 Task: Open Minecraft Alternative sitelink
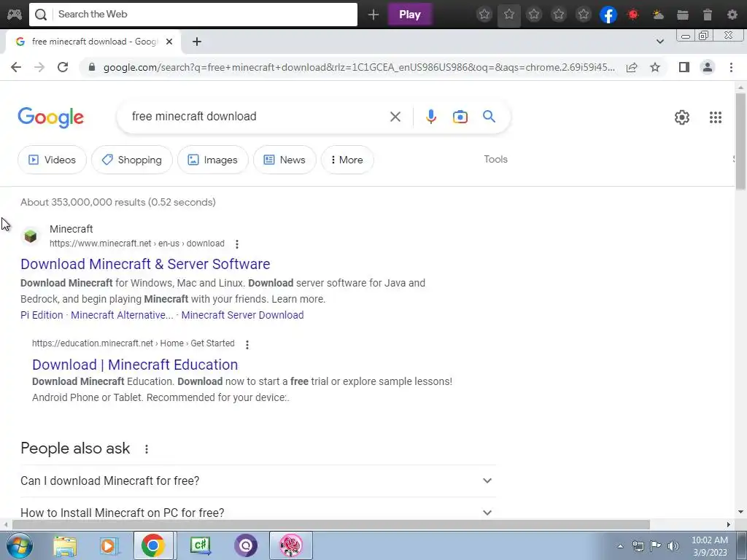(x=122, y=315)
